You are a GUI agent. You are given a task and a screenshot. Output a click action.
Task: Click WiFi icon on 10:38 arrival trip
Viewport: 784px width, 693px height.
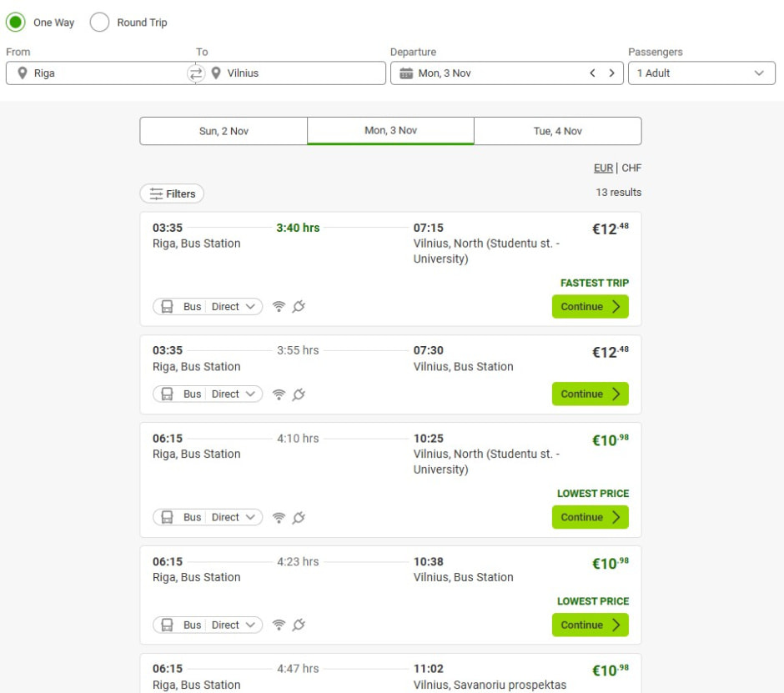(x=279, y=625)
